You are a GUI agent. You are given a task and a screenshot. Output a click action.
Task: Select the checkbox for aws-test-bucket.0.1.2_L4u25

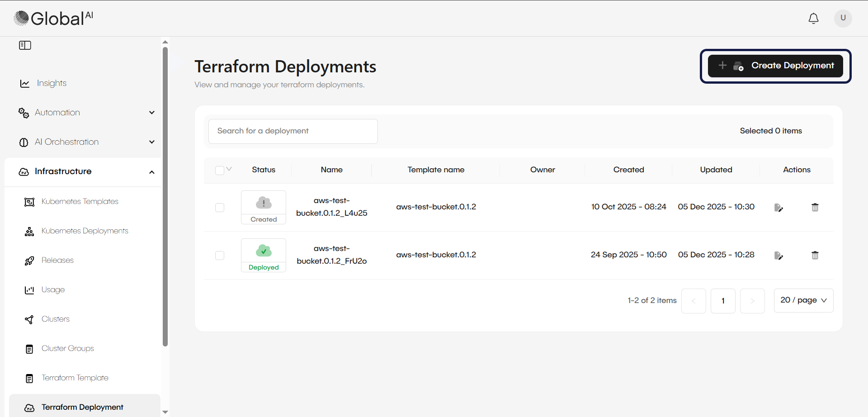(x=220, y=207)
